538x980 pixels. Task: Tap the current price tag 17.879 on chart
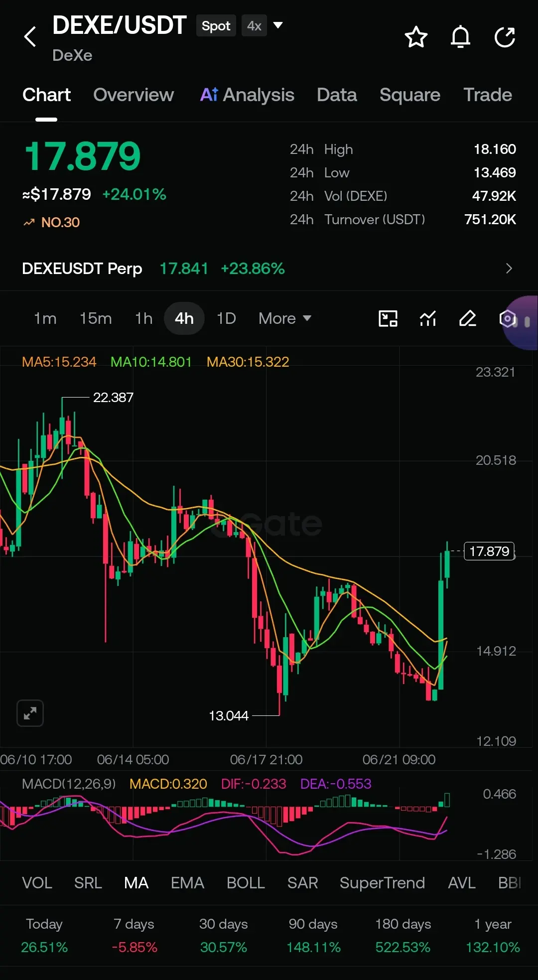point(489,552)
